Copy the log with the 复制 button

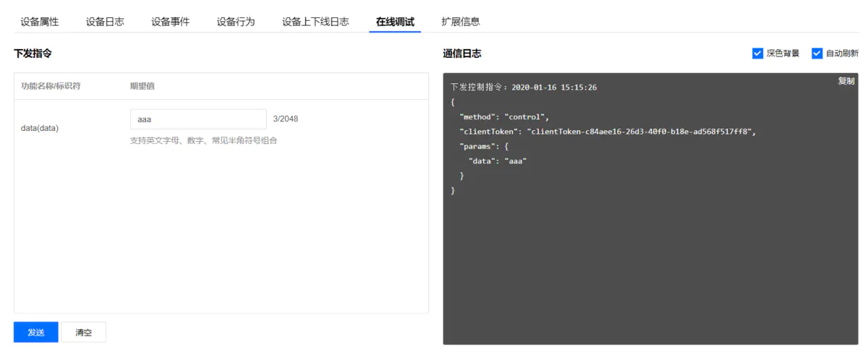(846, 81)
